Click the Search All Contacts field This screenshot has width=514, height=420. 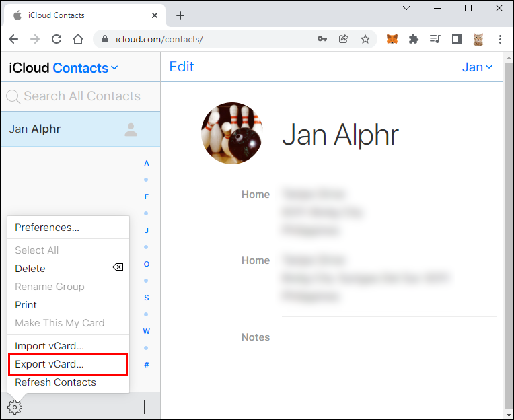point(80,96)
